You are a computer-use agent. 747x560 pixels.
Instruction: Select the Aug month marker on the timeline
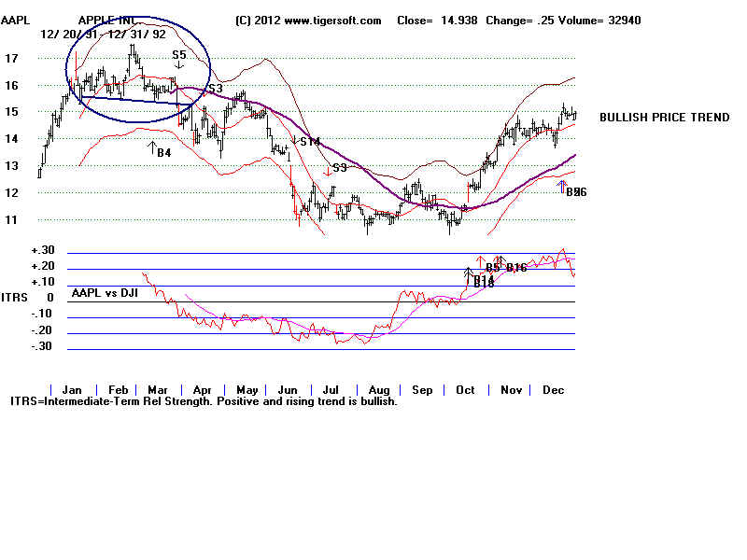(x=380, y=389)
